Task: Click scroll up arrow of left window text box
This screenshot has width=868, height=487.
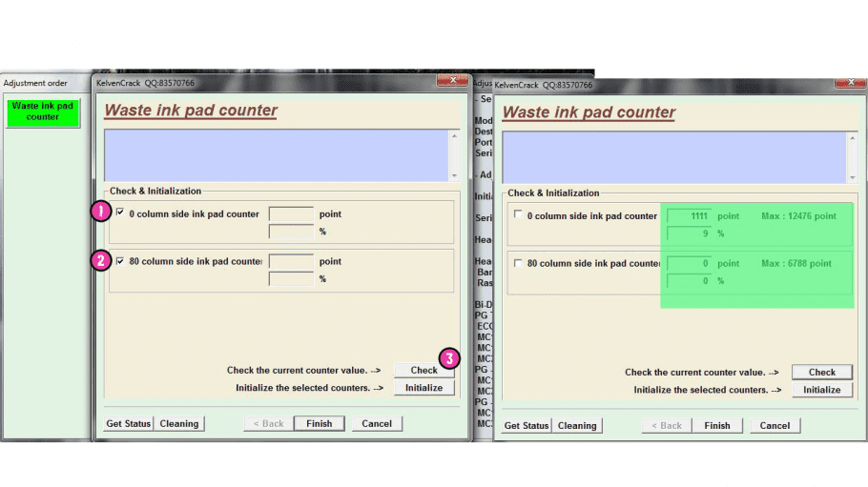Action: click(x=454, y=136)
